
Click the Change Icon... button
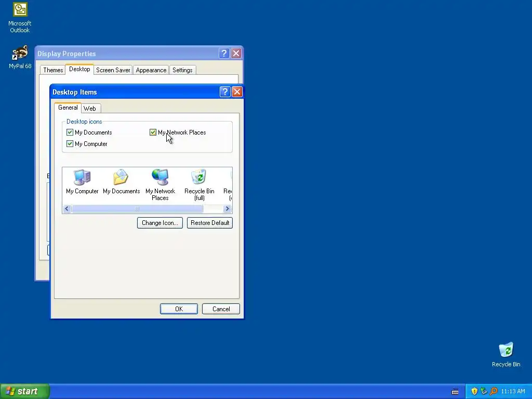tap(160, 223)
